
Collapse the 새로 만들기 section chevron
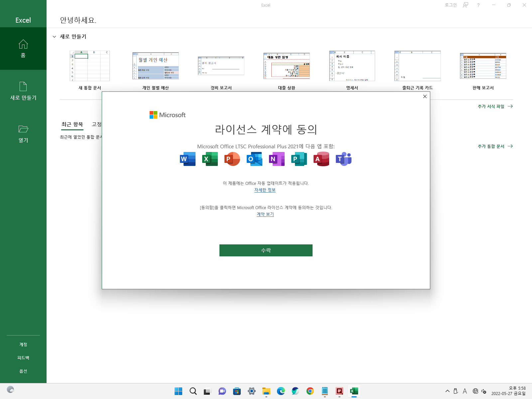55,37
